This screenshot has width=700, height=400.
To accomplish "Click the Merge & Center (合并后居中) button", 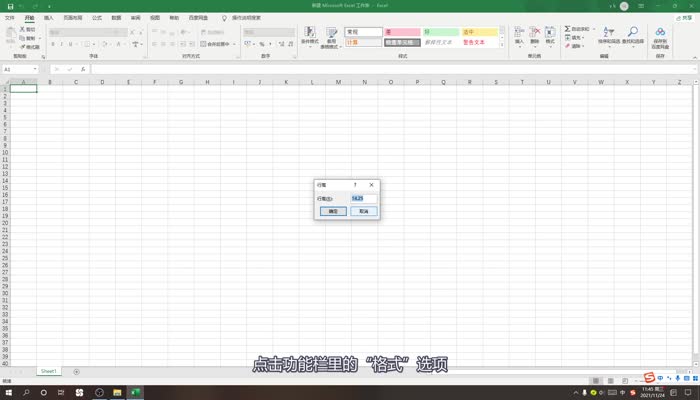I will 215,44.
